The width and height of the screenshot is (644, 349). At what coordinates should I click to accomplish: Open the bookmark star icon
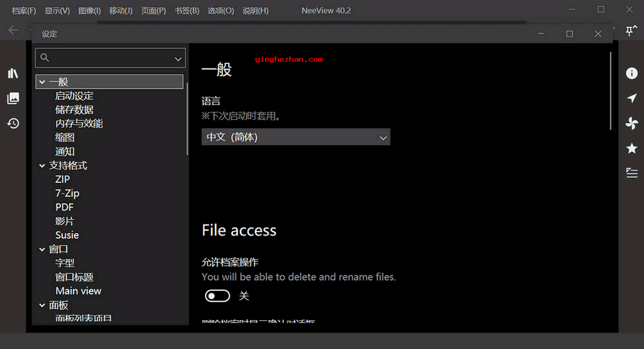(x=632, y=148)
